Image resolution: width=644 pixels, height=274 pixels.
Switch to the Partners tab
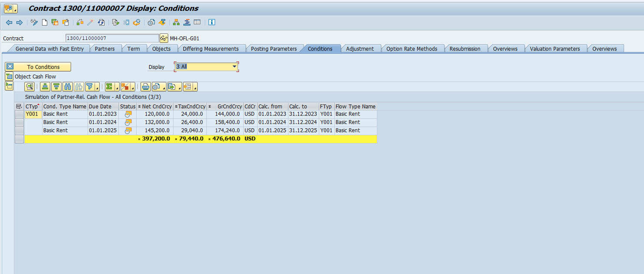click(105, 49)
